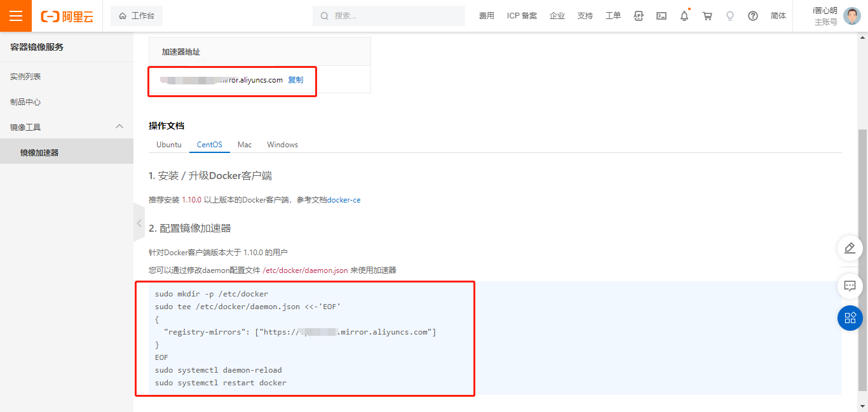
Task: Click the sudo systemctl restart docker line
Action: 220,383
